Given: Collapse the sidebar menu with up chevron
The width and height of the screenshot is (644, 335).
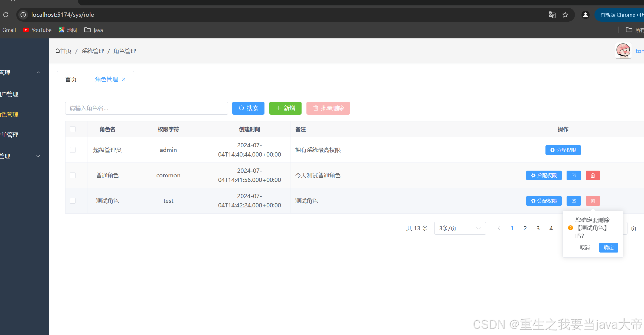Looking at the screenshot, I should coord(38,72).
